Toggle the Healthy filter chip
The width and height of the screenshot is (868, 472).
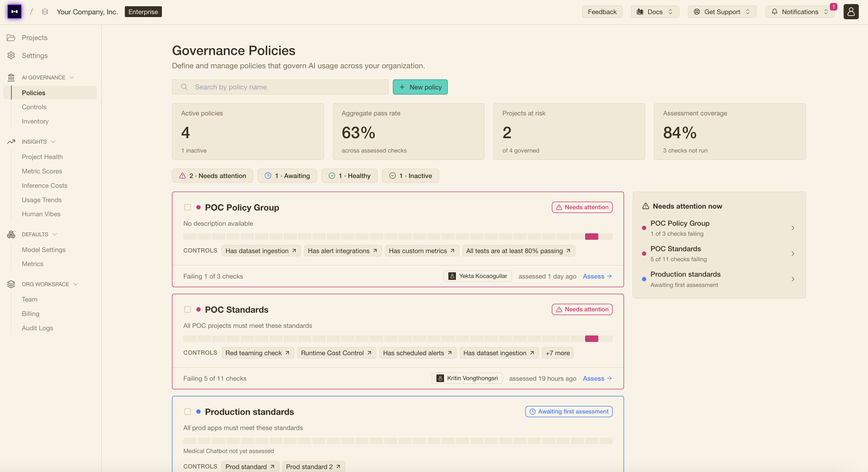(x=349, y=176)
